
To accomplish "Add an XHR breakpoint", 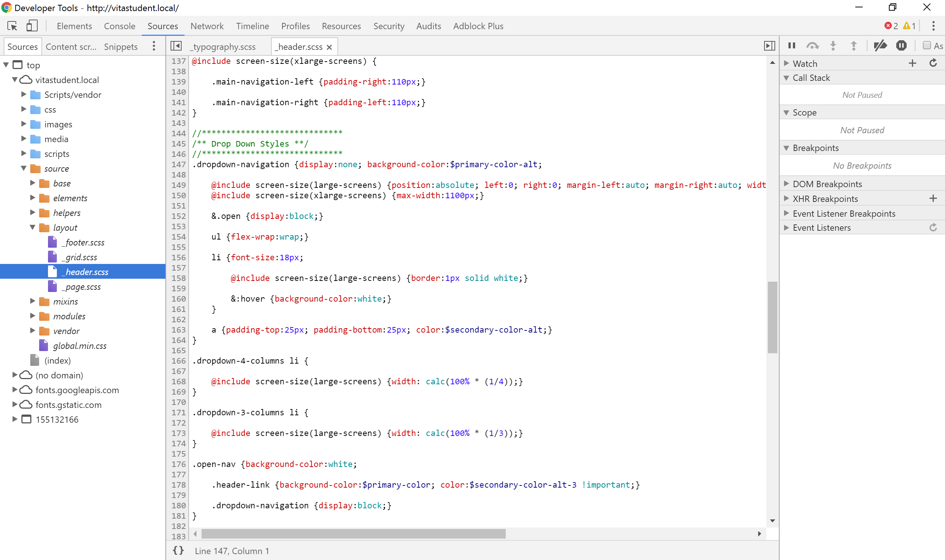I will point(933,199).
